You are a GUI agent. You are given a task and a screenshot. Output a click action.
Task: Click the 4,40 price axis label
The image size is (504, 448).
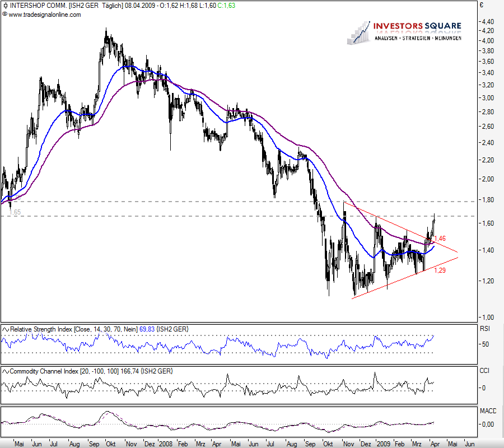(488, 22)
